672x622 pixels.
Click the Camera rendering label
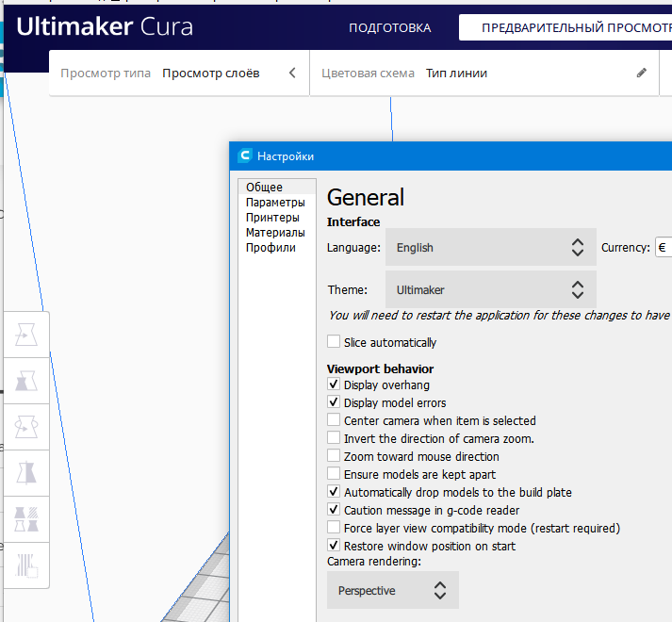click(x=374, y=561)
